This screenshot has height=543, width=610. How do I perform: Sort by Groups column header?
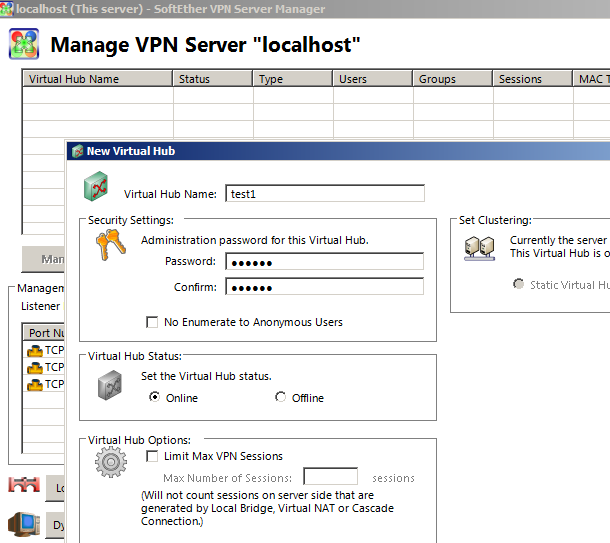[x=453, y=79]
